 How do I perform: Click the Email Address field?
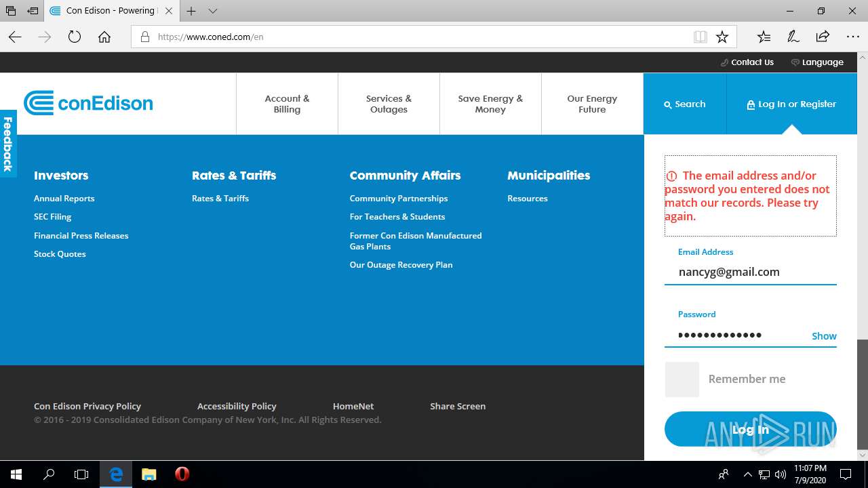[x=750, y=272]
